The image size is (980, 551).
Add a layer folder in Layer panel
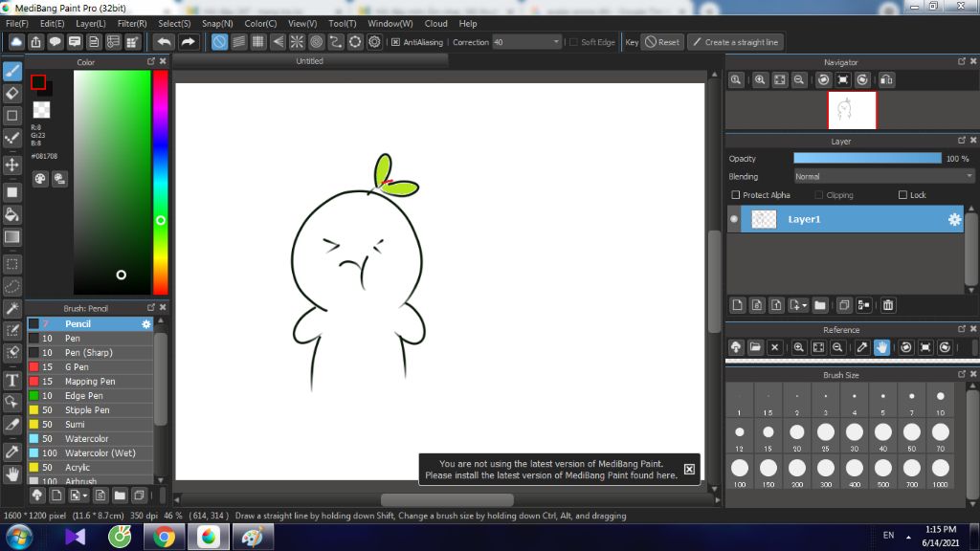click(x=820, y=305)
